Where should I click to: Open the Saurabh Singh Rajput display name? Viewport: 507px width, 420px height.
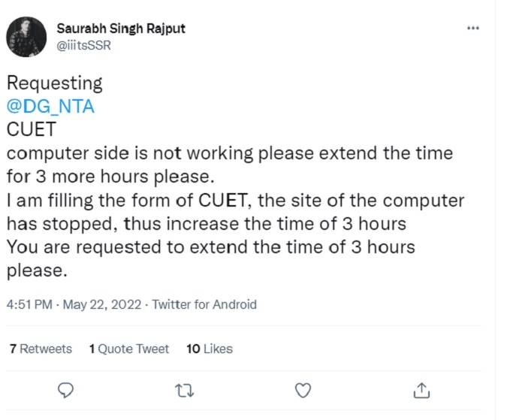click(x=121, y=29)
